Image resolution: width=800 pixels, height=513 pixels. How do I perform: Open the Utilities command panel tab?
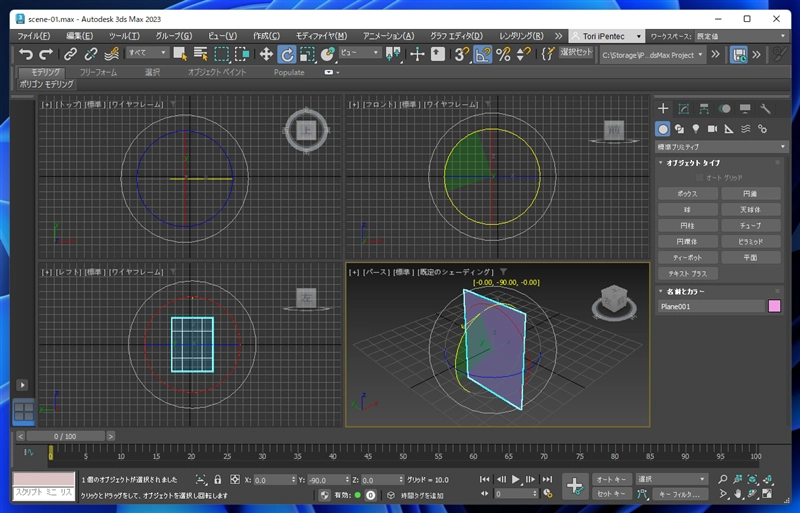tap(765, 109)
